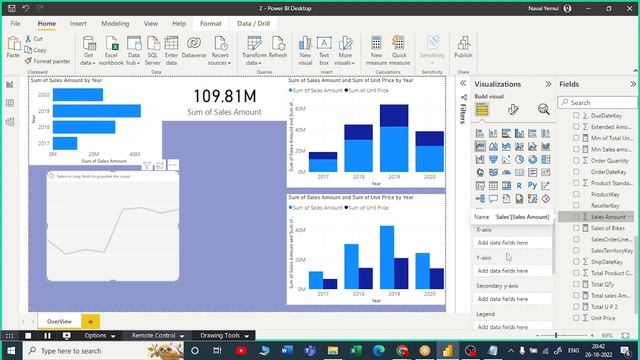The image size is (640, 360).
Task: Choose the Q&A speech-bubble visual
Action: tap(493, 199)
